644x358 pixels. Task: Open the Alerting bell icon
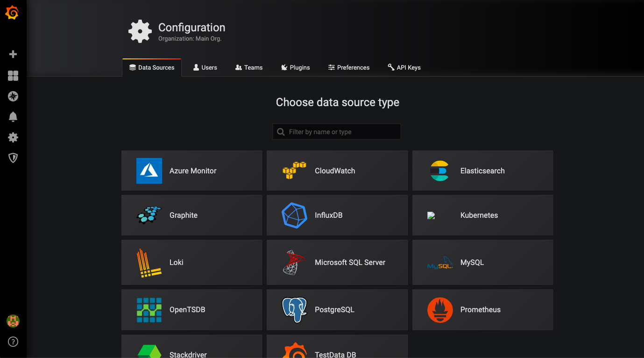point(13,117)
